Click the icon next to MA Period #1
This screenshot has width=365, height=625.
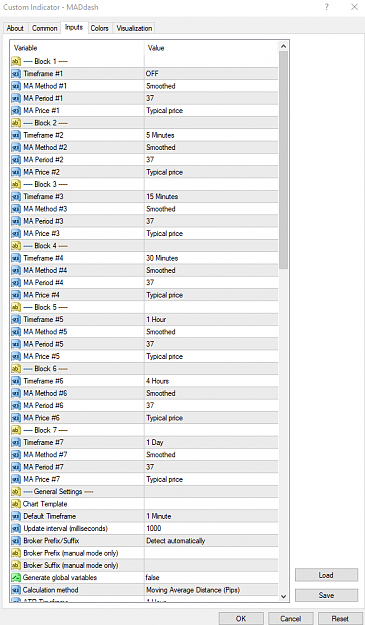[16, 98]
